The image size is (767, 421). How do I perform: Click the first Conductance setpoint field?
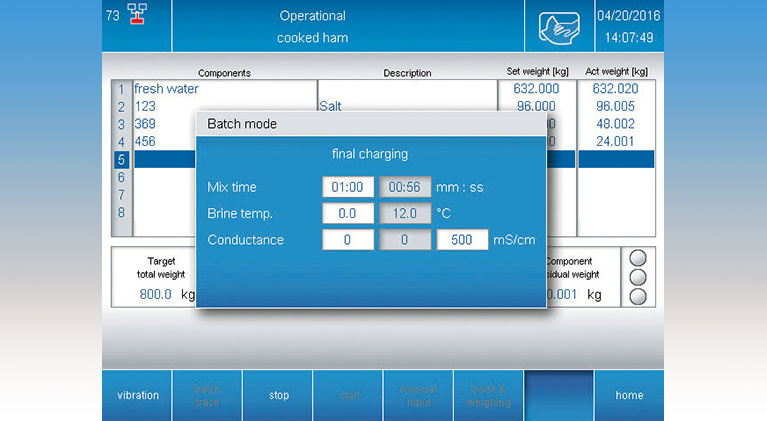[x=348, y=240]
